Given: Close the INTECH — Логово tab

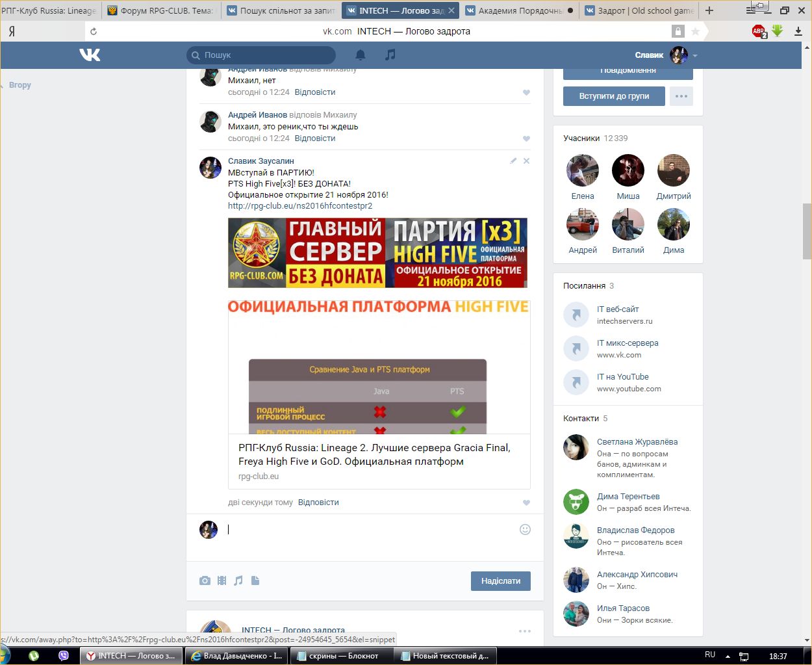Looking at the screenshot, I should (451, 10).
